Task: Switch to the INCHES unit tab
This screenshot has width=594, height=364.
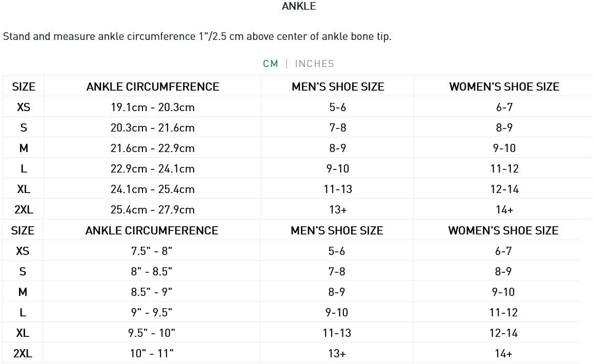Action: pos(314,63)
